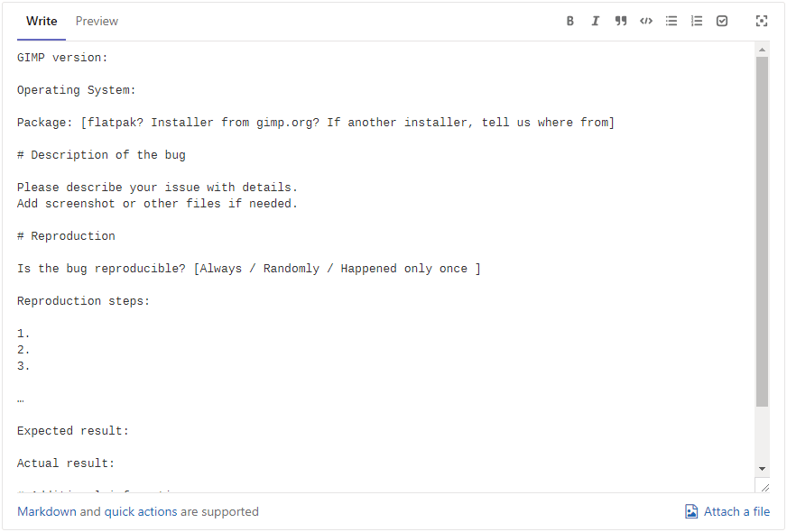Image resolution: width=787 pixels, height=532 pixels.
Task: Toggle italic text formatting
Action: coord(596,21)
